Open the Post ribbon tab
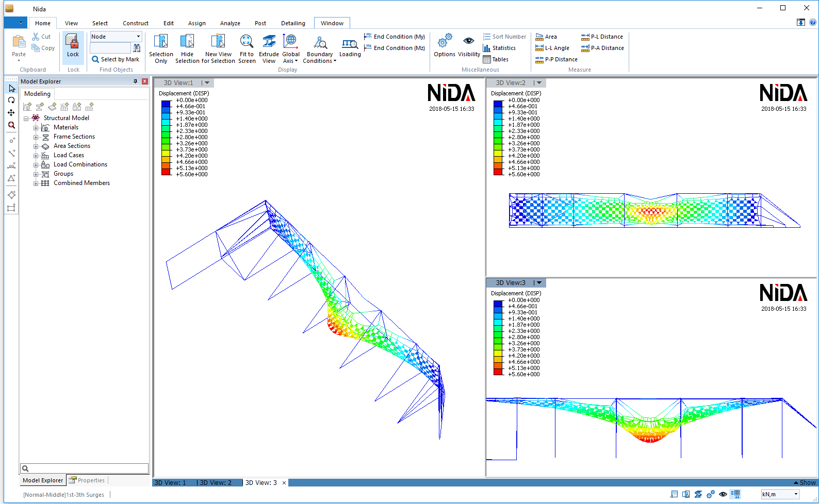The height and width of the screenshot is (504, 819). pos(260,23)
